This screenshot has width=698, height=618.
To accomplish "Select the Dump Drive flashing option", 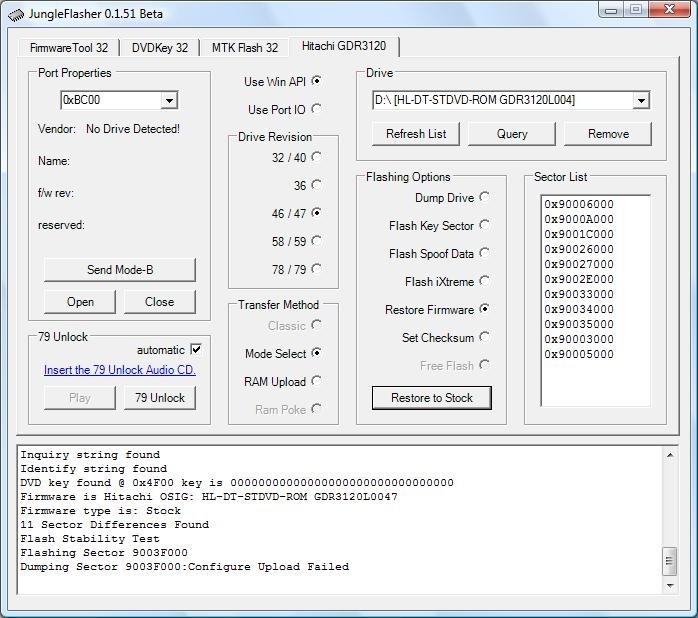I will coord(485,197).
